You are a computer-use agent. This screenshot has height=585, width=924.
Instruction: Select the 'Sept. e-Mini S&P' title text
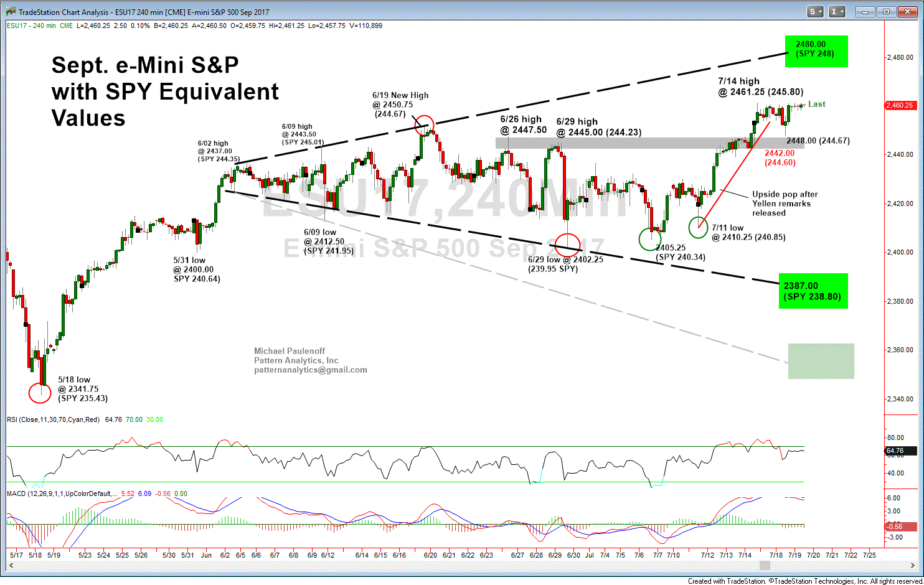click(145, 65)
